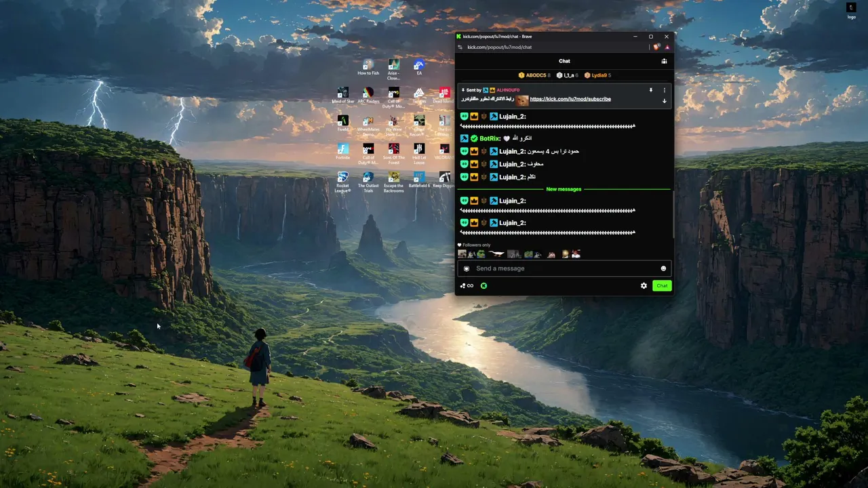Open Brave Shields lion icon
The height and width of the screenshot is (488, 868).
pyautogui.click(x=656, y=47)
